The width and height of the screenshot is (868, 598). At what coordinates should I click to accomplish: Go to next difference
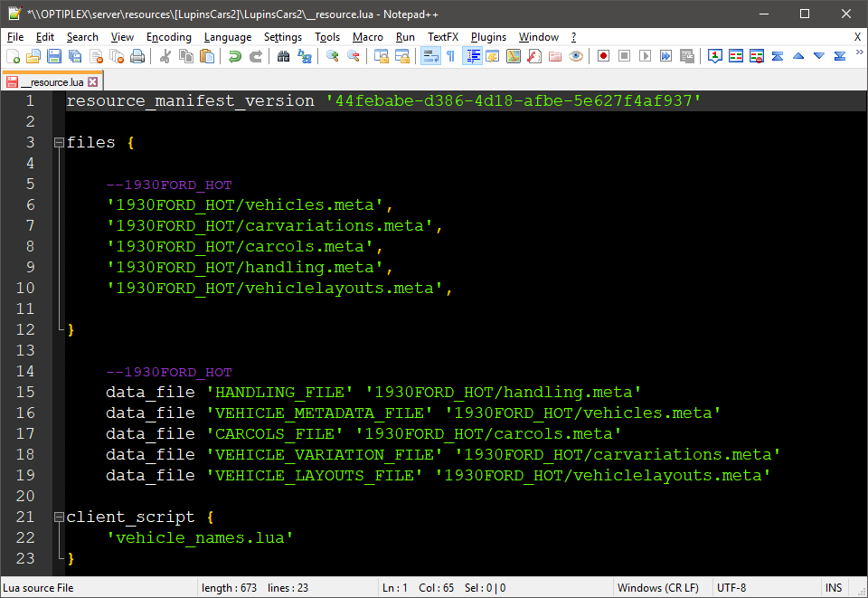point(819,56)
